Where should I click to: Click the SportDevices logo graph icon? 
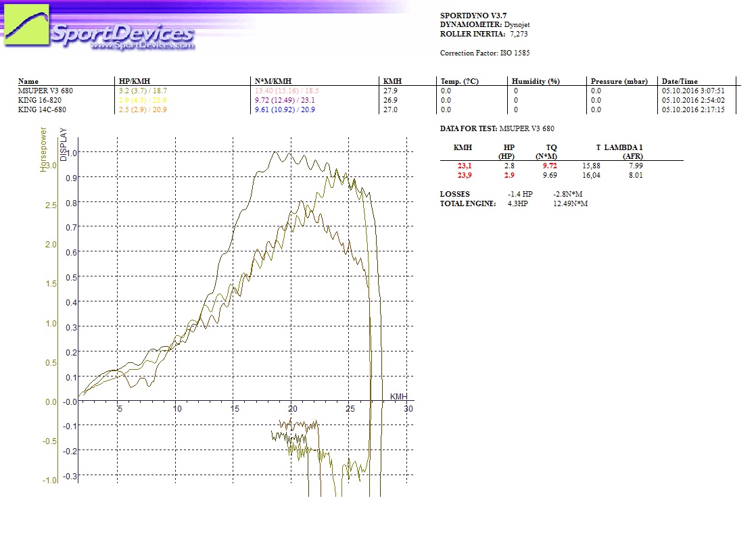[26, 26]
